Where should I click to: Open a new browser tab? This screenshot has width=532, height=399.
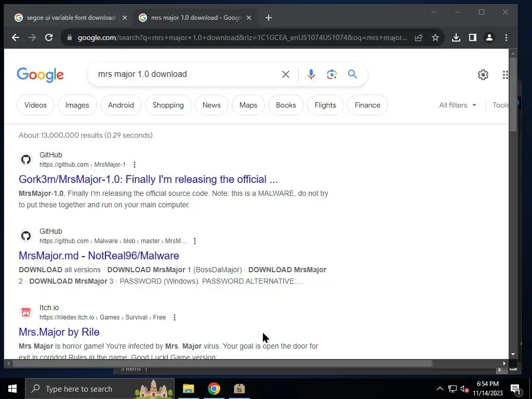(269, 18)
